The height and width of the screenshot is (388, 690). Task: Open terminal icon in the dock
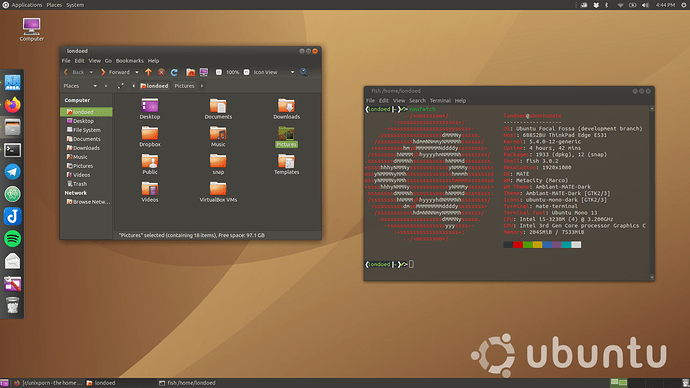pyautogui.click(x=12, y=150)
